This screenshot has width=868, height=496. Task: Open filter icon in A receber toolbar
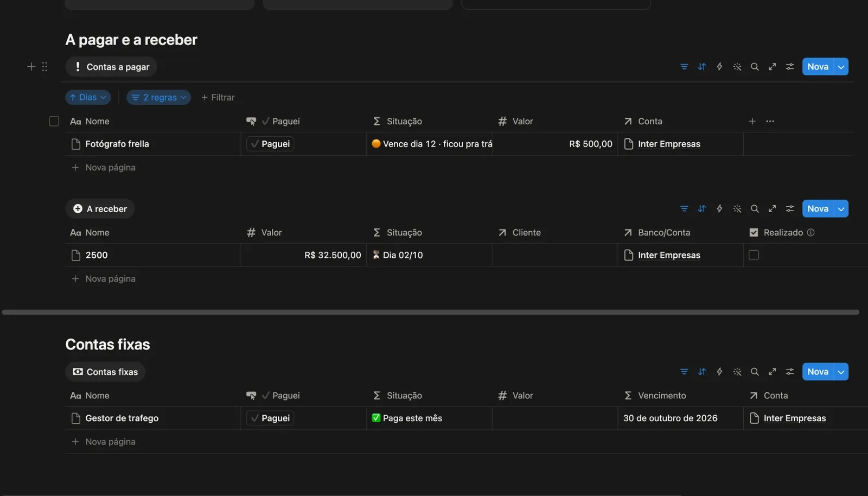click(684, 209)
